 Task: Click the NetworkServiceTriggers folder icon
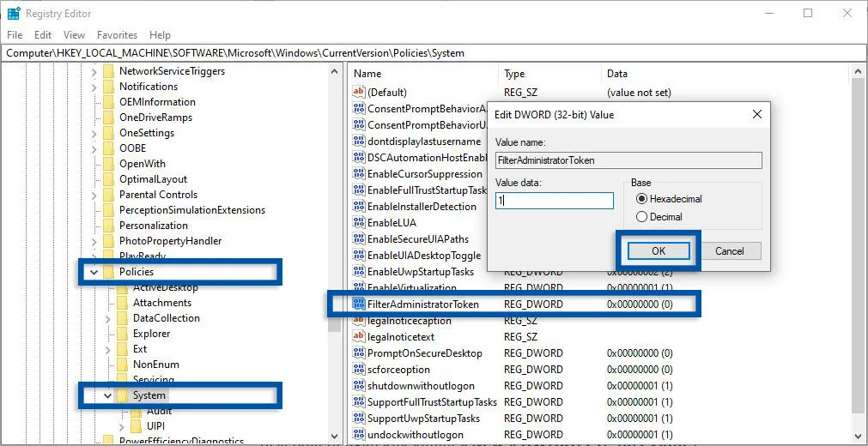[x=108, y=71]
